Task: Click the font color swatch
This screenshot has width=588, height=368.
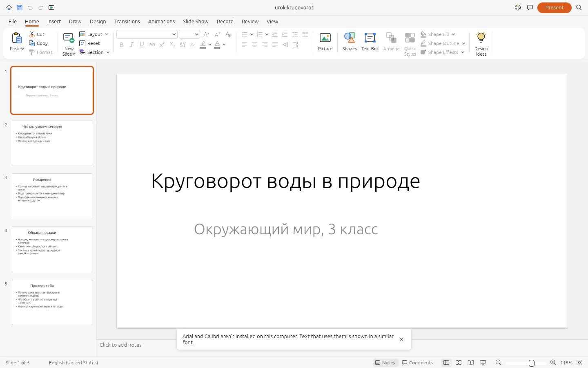Action: coord(217,45)
